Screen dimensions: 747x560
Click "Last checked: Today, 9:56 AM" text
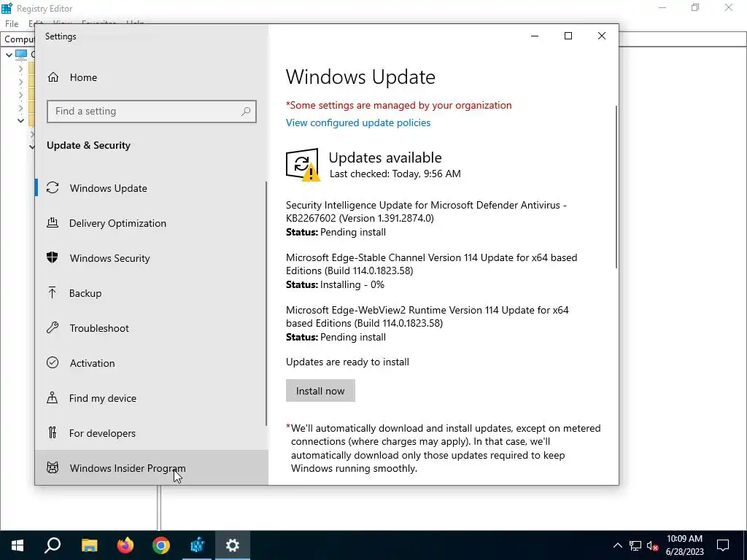[395, 174]
